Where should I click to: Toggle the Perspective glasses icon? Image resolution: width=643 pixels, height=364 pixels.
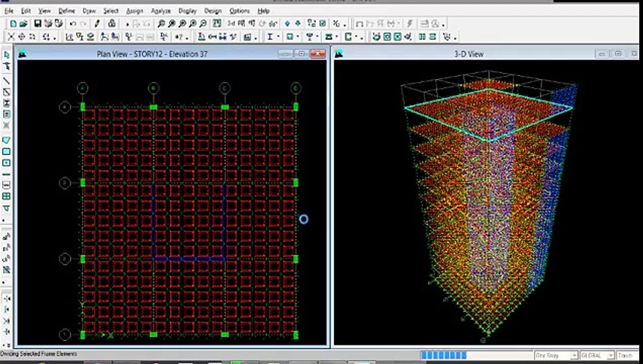tap(273, 24)
